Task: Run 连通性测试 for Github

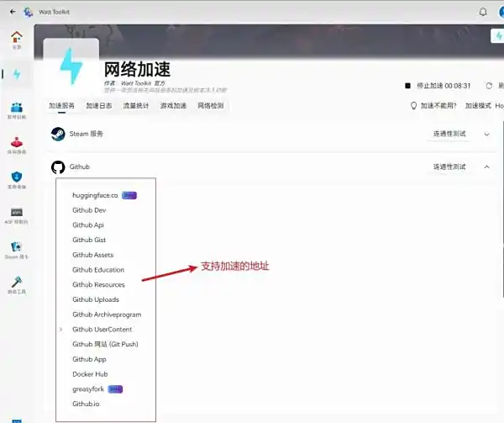Action: click(x=449, y=167)
